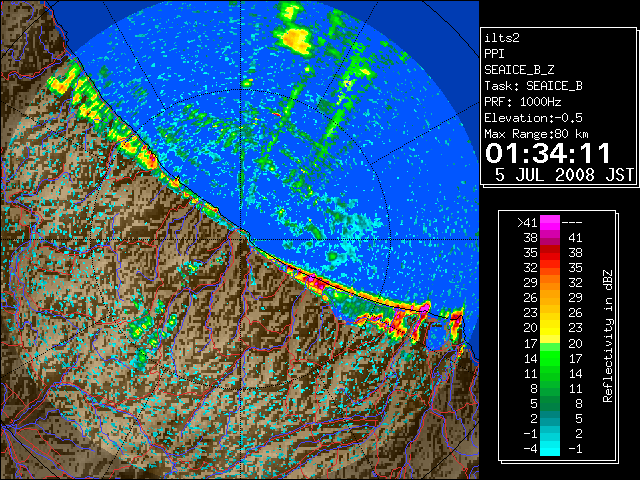Click the "PRF: 1000Hz" value
640x480 pixels.
click(523, 102)
